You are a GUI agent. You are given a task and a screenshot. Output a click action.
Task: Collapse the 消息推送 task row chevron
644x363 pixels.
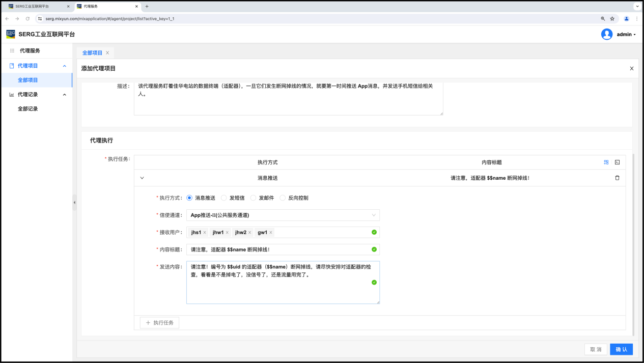142,178
